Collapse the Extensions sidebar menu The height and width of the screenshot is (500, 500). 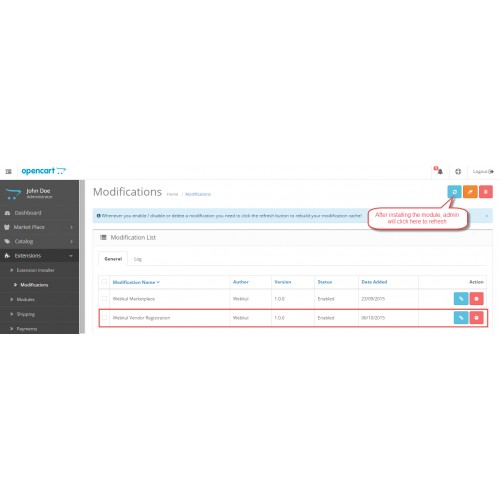(39, 256)
